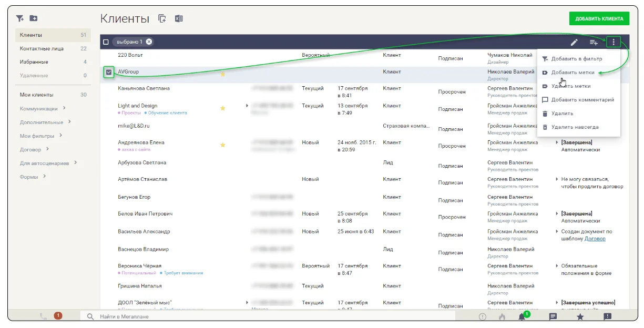
Task: Open the three-dot actions menu
Action: pyautogui.click(x=613, y=42)
